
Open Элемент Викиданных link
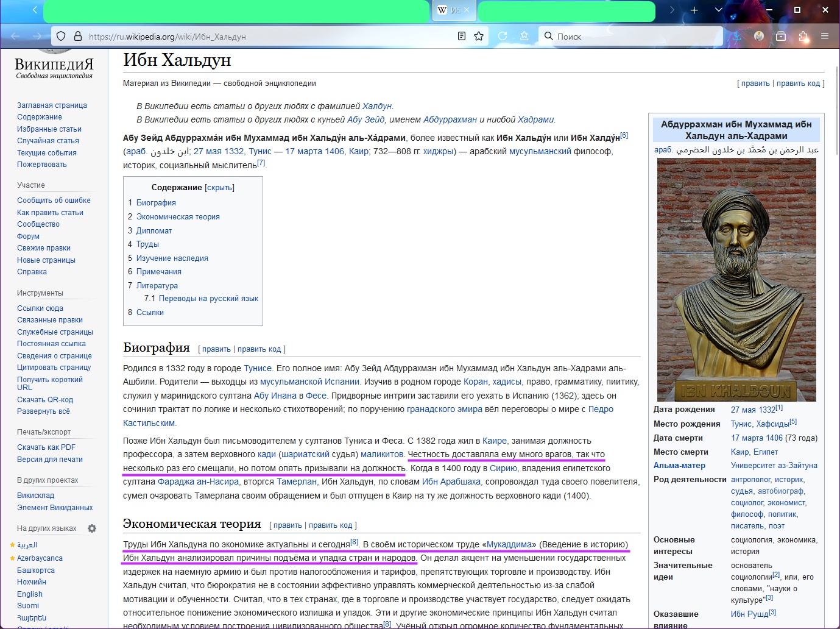coord(55,508)
